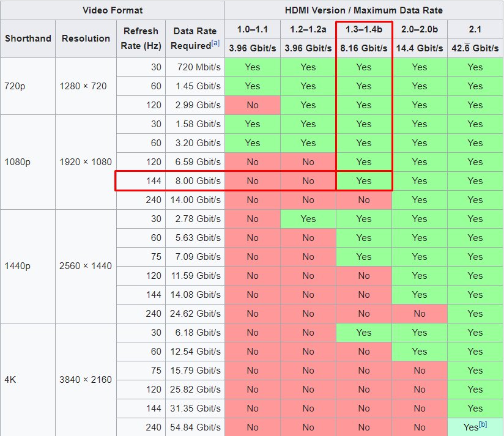Select the '1280 × 720' resolution cell
The image size is (504, 436).
[x=86, y=86]
